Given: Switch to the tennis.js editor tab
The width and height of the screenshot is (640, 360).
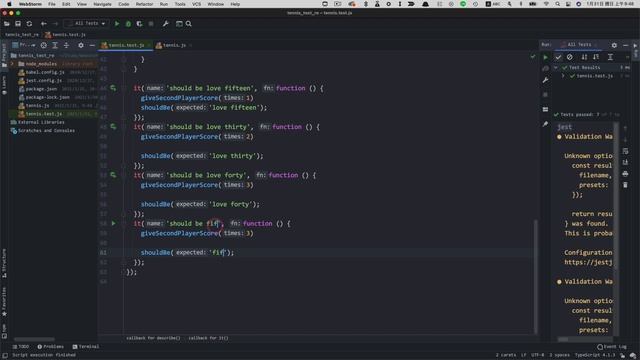Looking at the screenshot, I should (x=173, y=45).
